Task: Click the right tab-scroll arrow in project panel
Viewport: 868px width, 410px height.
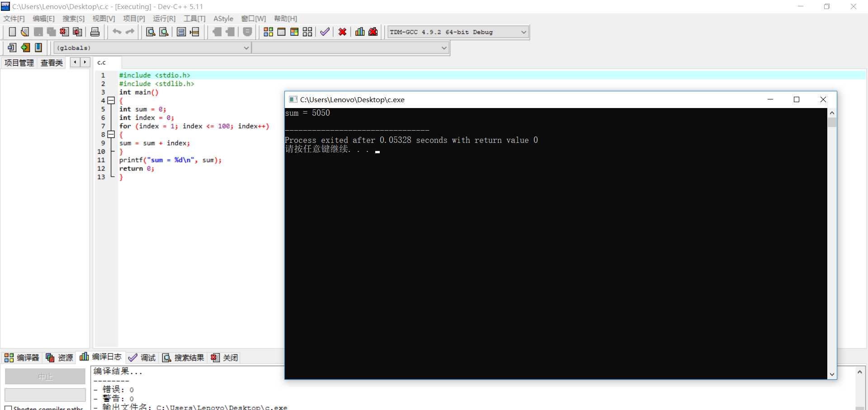Action: tap(85, 62)
